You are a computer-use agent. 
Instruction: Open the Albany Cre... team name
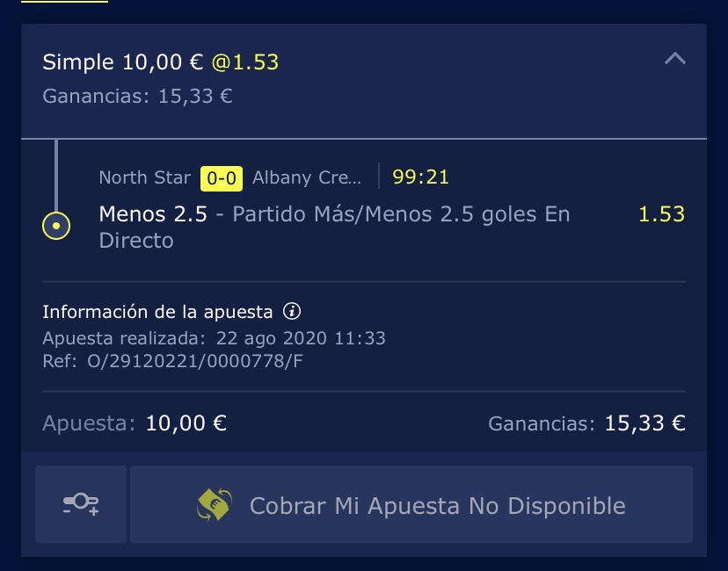coord(307,177)
